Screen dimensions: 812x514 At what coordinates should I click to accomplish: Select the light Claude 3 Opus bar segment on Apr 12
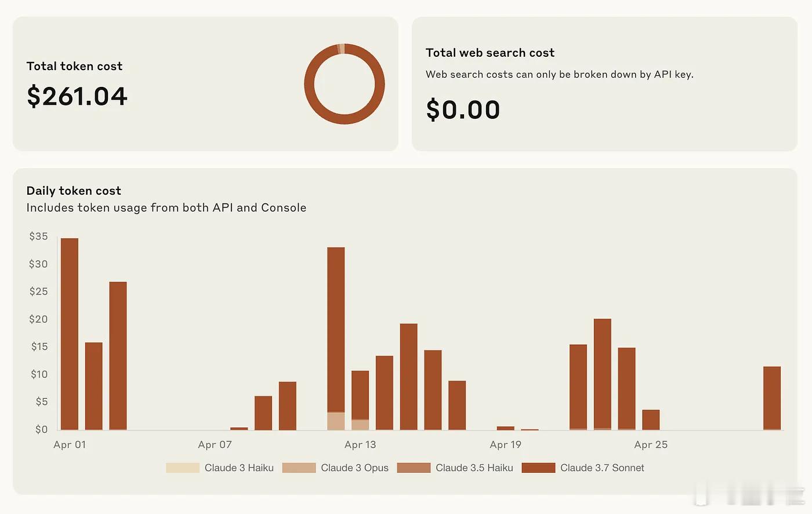336,421
